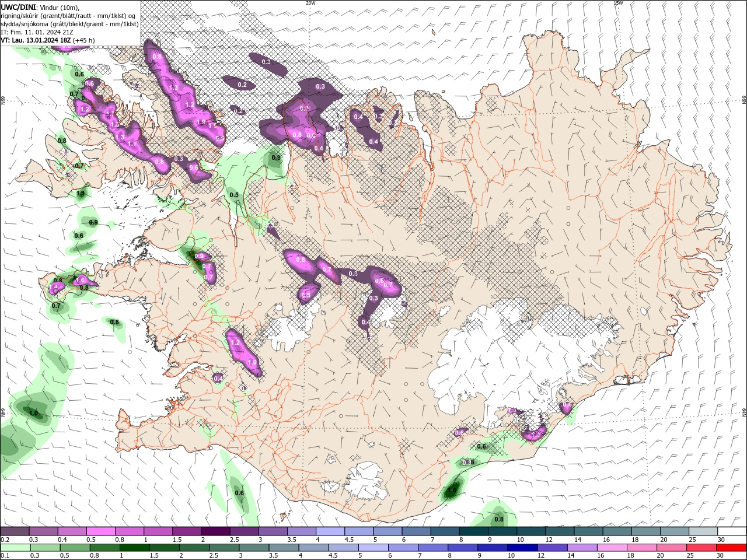Click the white 1.1 snow value in Westfjords

pyautogui.click(x=132, y=143)
